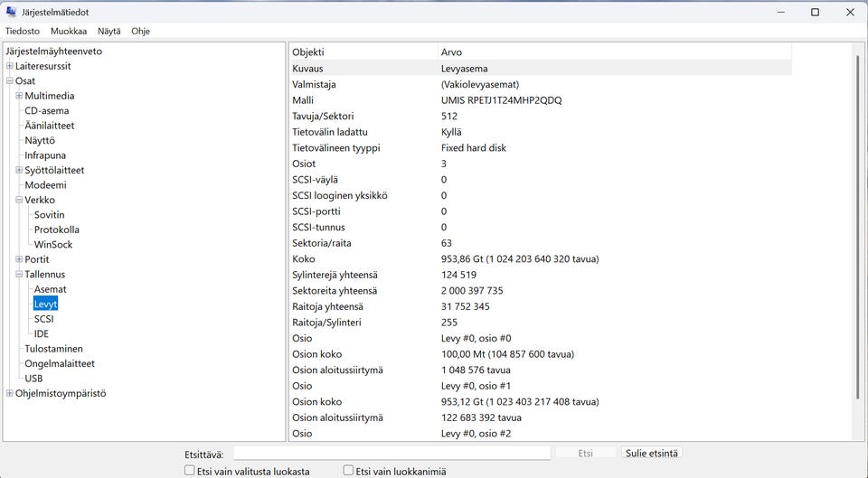868x478 pixels.
Task: Expand the Multimedia tree node
Action: coord(19,96)
